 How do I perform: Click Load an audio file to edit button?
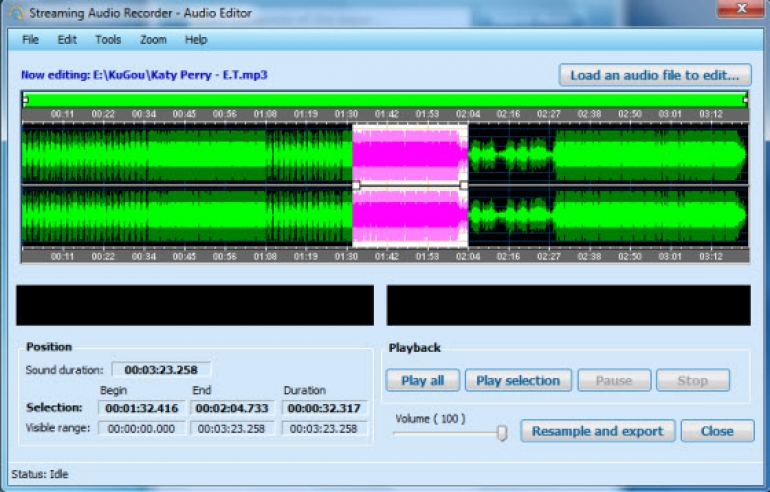[x=655, y=75]
